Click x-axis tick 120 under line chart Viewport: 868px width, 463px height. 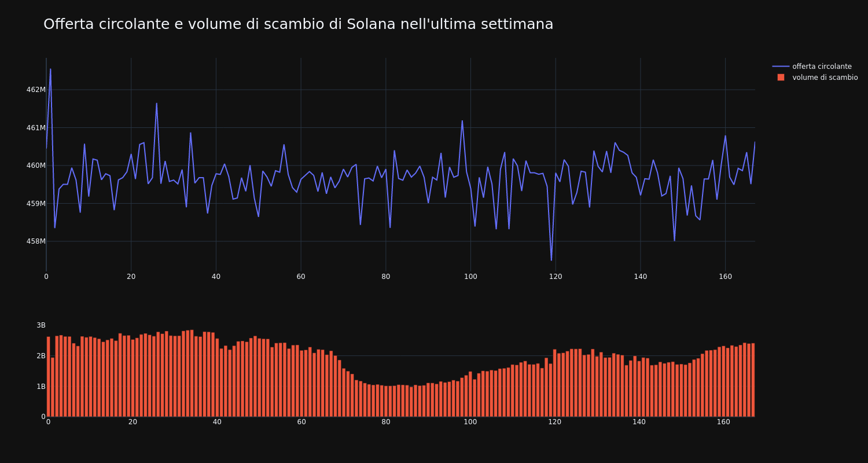tap(556, 277)
